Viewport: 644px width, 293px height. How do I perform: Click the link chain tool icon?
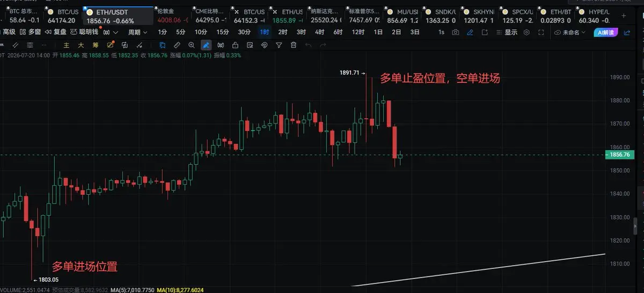(x=265, y=45)
